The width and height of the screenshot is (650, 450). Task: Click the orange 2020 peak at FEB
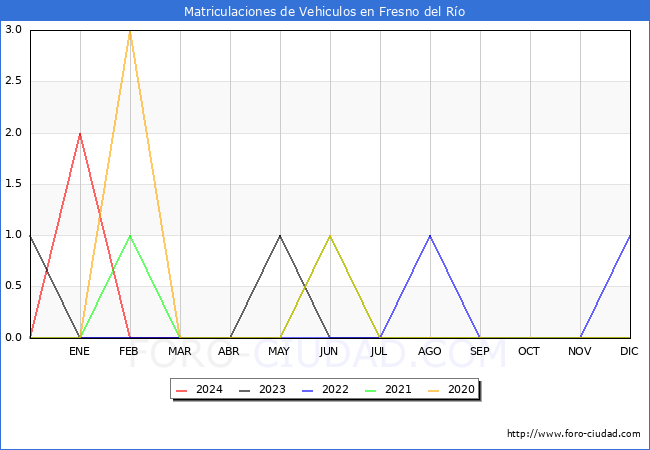[130, 31]
